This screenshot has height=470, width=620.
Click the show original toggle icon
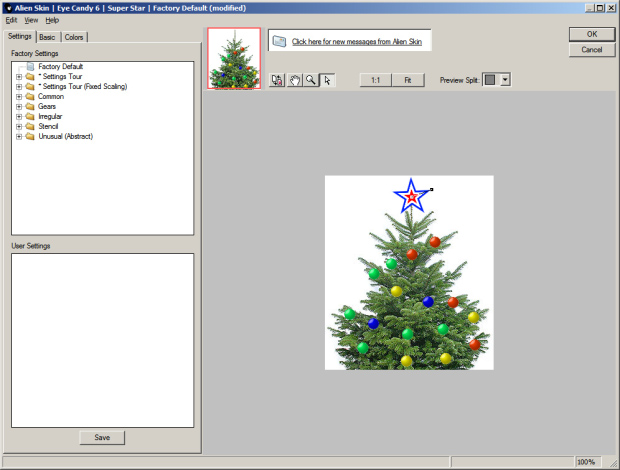[x=277, y=80]
